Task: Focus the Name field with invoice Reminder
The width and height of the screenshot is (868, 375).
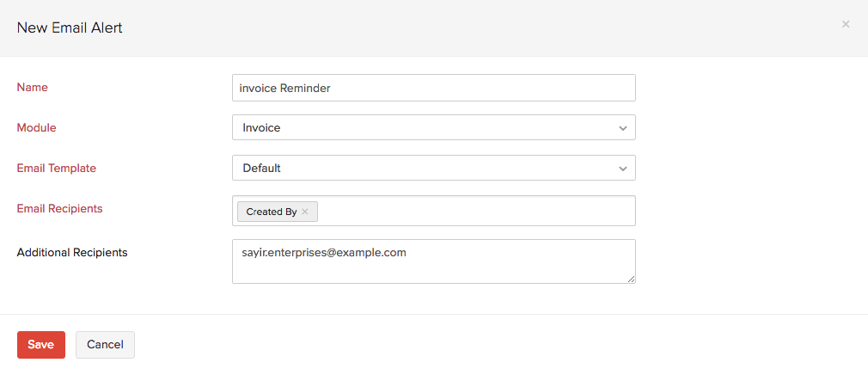Action: pos(433,88)
